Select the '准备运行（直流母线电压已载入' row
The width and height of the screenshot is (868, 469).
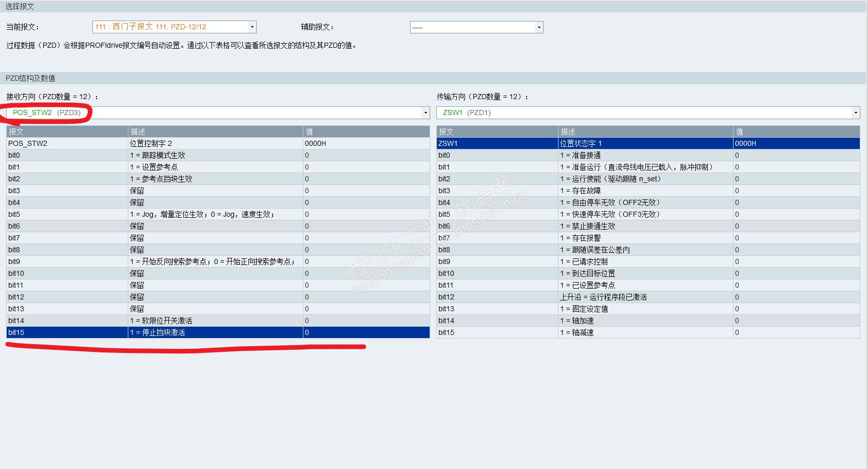tap(648, 167)
